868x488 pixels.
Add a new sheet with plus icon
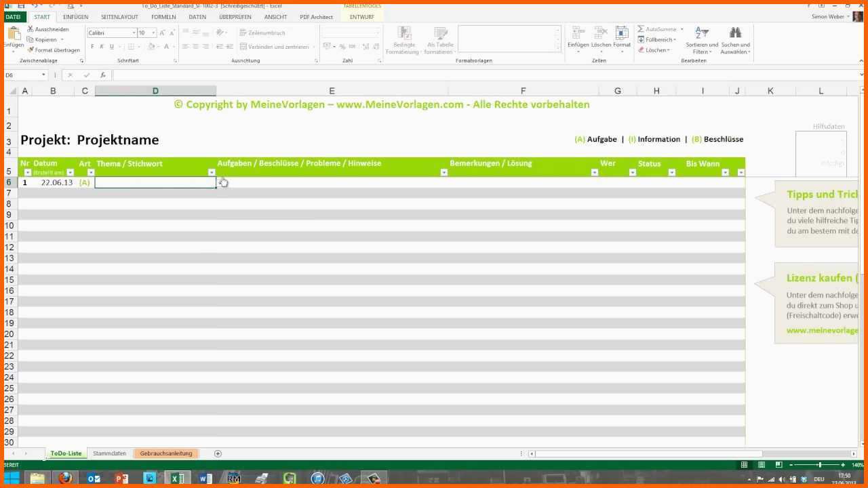218,453
